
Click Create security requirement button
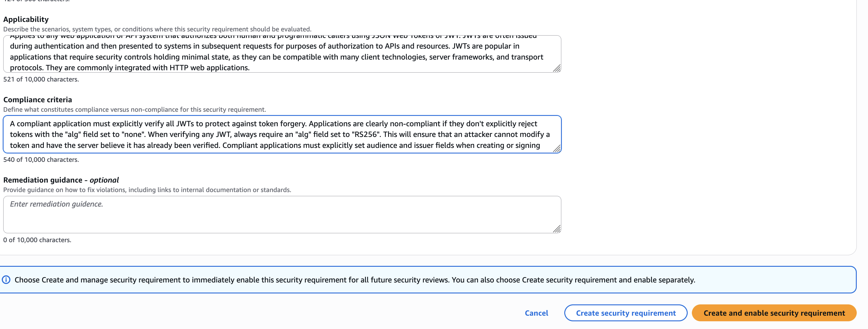(x=625, y=313)
